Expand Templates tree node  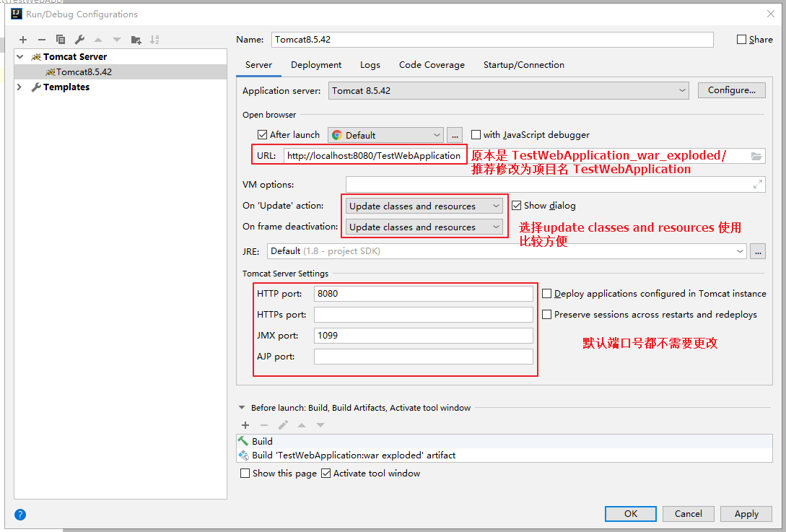point(20,87)
